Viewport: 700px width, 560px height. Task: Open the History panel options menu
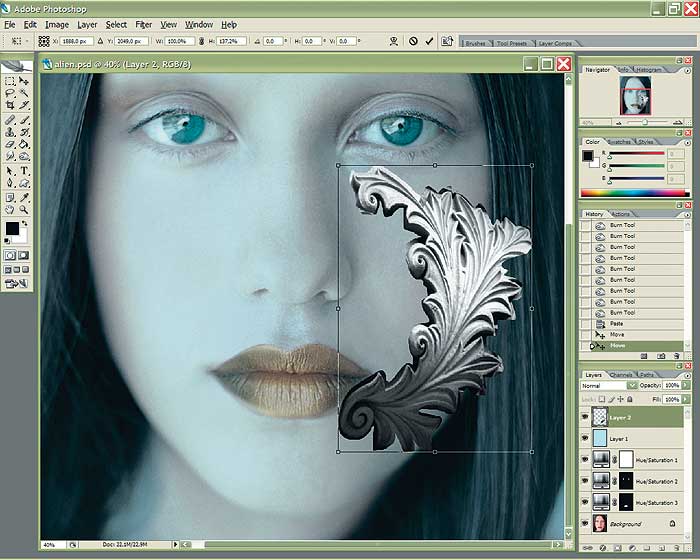pos(688,214)
